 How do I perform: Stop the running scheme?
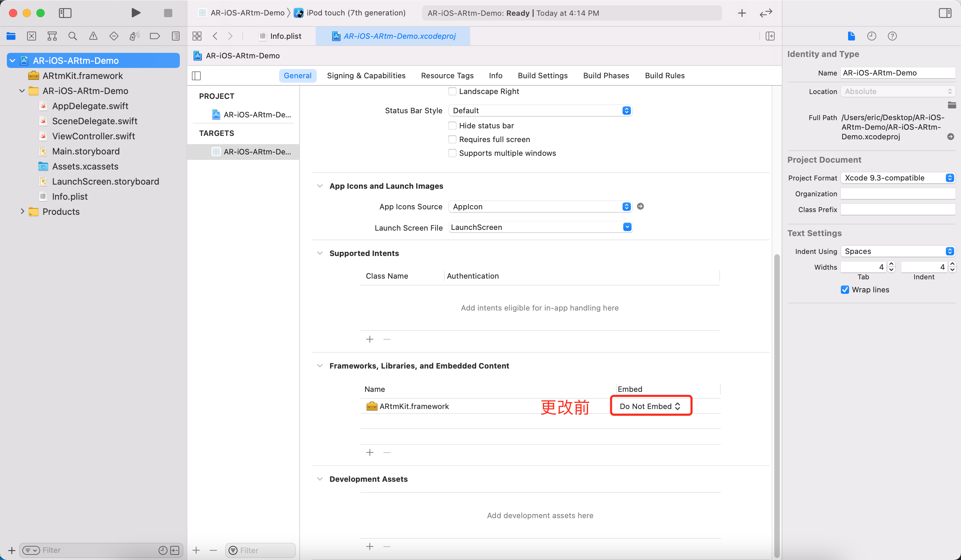pyautogui.click(x=168, y=13)
